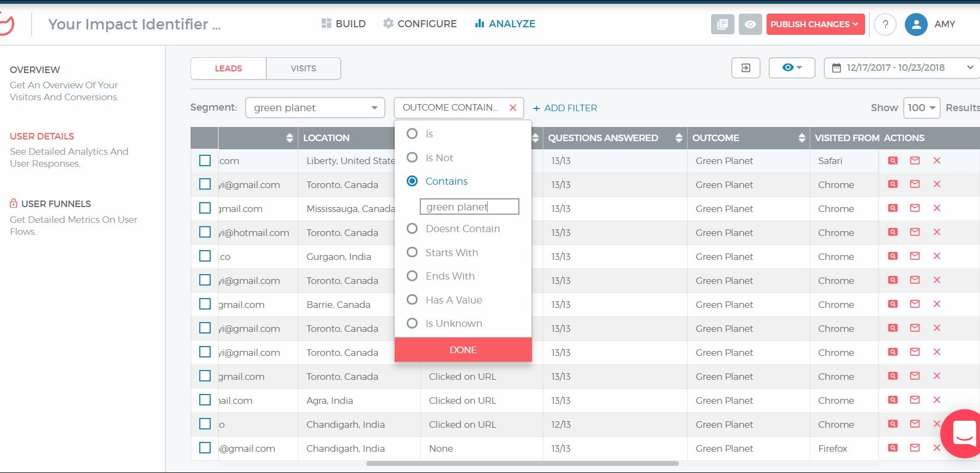Open the Show 100 results dropdown

[921, 108]
